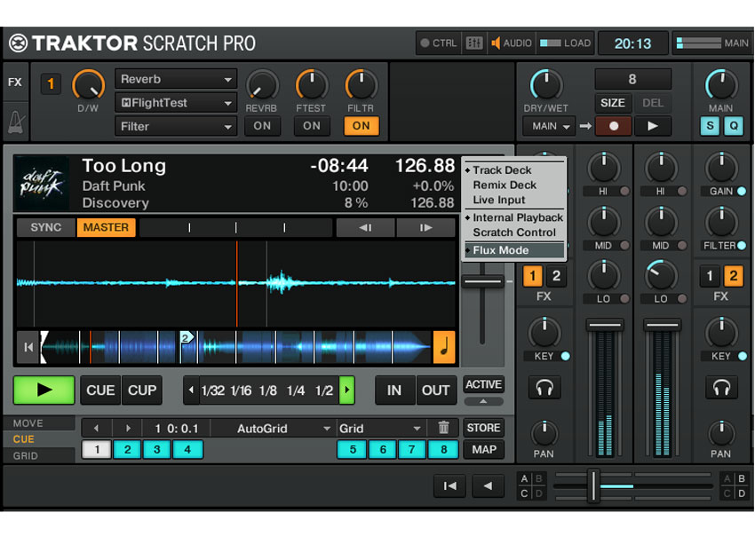Viewport: 755px width, 560px height.
Task: Toggle the Q quantize button
Action: (x=734, y=126)
